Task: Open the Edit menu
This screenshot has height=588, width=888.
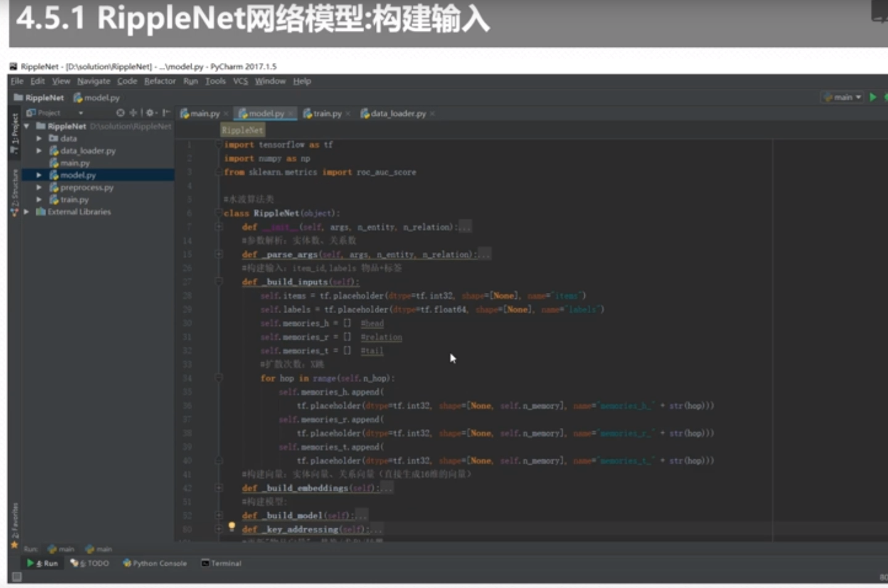Action: (38, 81)
